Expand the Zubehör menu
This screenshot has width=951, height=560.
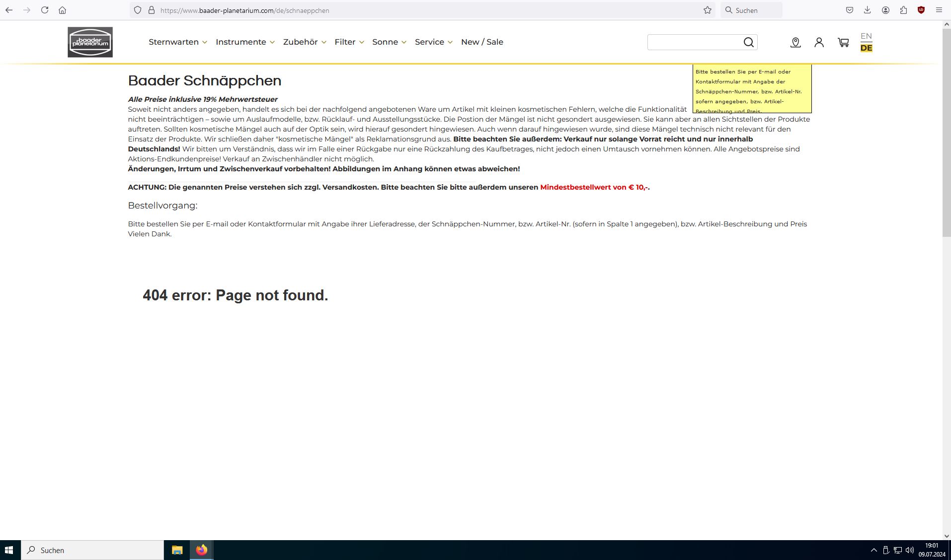tap(305, 42)
